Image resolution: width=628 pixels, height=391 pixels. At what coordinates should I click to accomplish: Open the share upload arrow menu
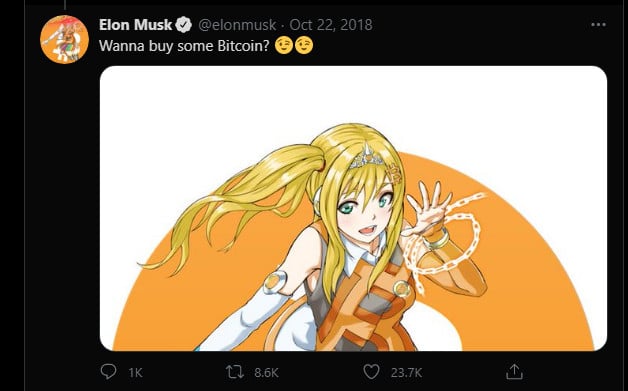514,372
